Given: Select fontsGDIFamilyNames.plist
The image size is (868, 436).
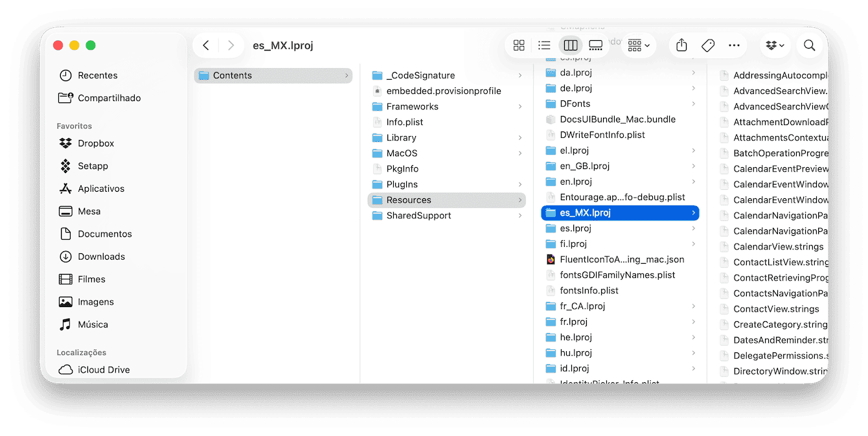Looking at the screenshot, I should [621, 275].
